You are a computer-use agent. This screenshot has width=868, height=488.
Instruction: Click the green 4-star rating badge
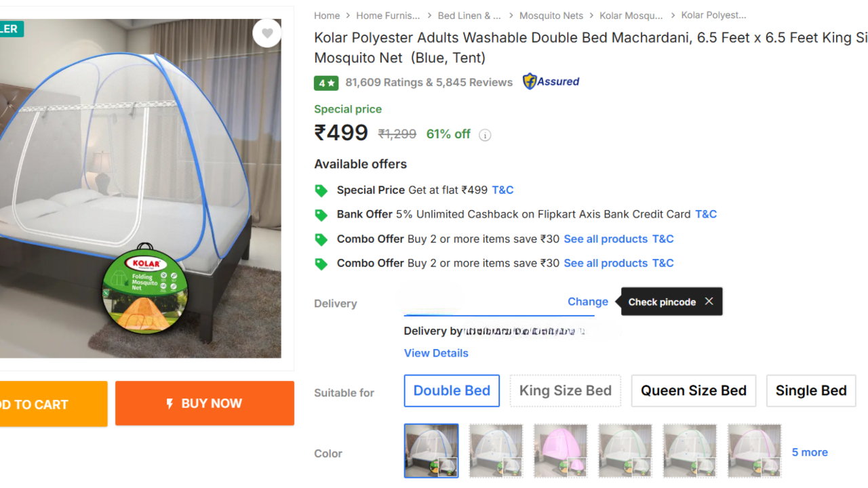click(326, 83)
